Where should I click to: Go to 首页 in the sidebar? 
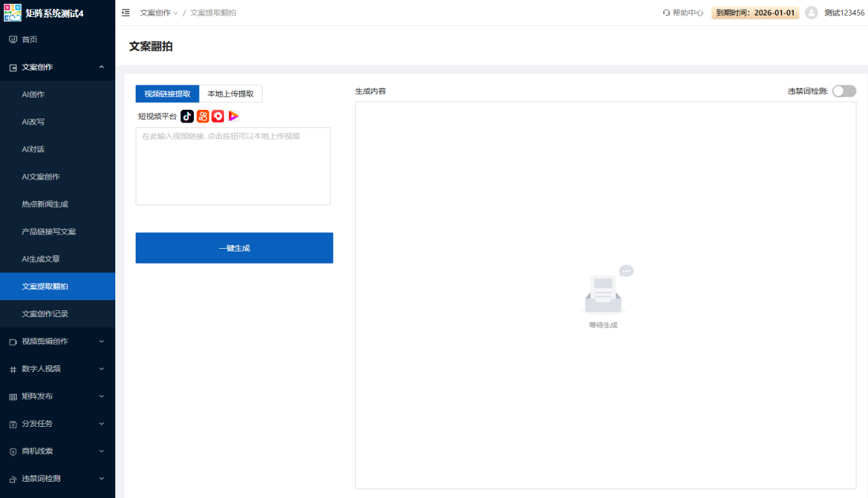[30, 40]
